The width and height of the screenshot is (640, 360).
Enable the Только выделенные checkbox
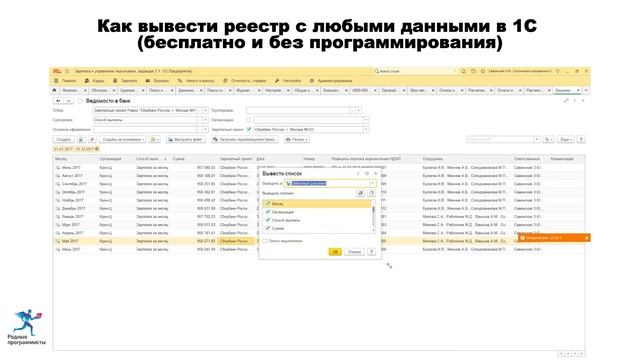(x=265, y=241)
